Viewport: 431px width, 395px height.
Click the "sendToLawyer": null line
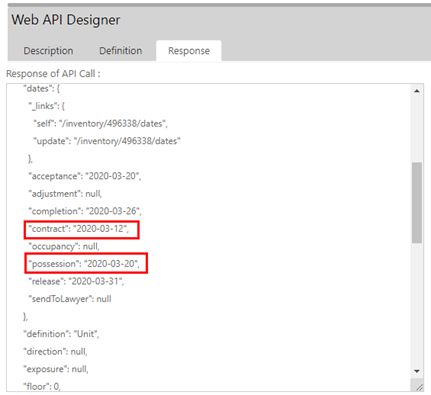click(x=70, y=299)
